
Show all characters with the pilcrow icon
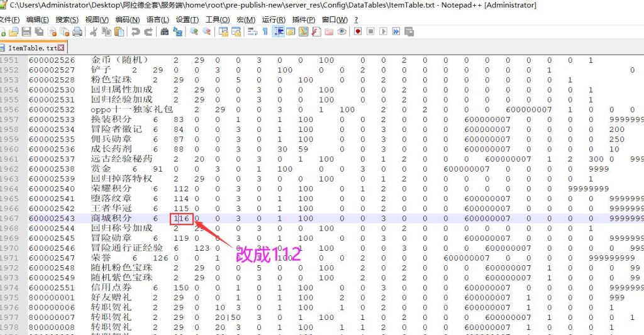[265, 31]
